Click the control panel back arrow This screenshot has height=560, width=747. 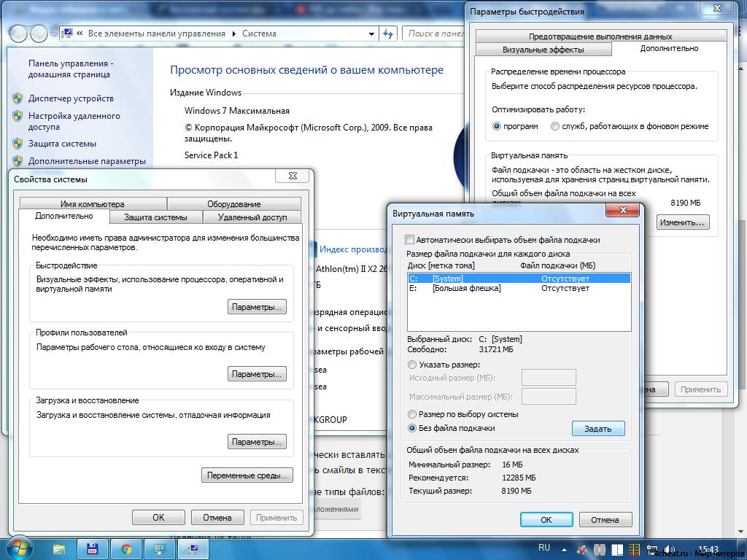click(x=18, y=34)
